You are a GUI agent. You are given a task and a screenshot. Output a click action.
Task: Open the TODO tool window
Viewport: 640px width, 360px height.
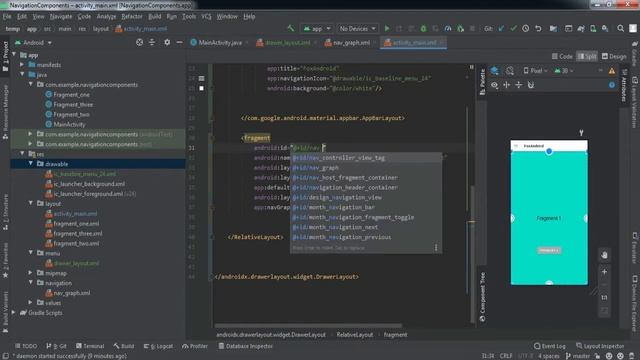click(26, 346)
